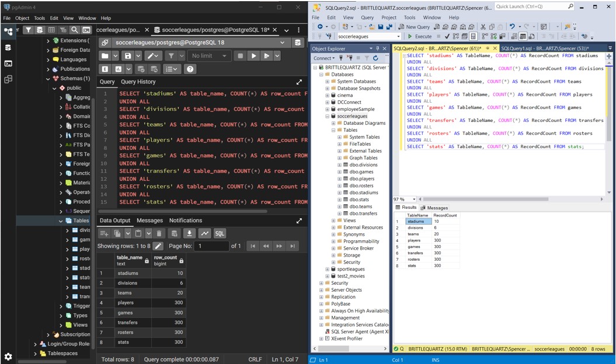Viewport: 616px width, 364px height.
Task: Run the query with pgAdmin's Execute script button
Action: [x=253, y=56]
